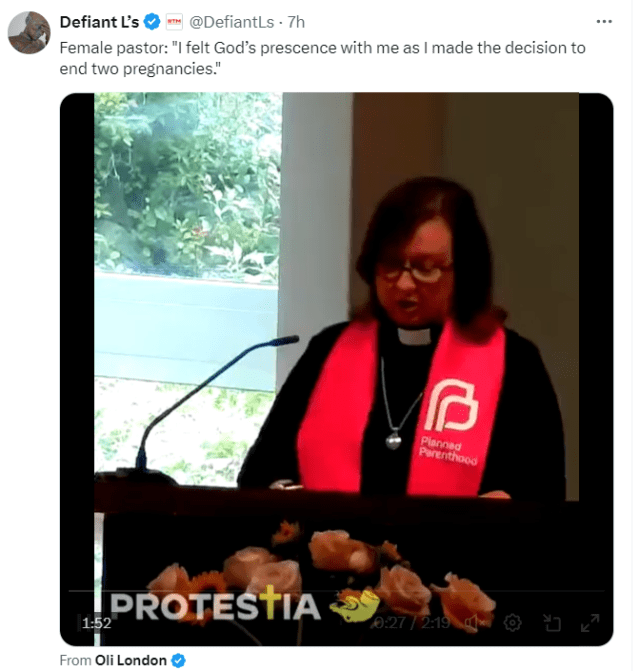Expand video to fullscreen
640x671 pixels.
click(590, 623)
